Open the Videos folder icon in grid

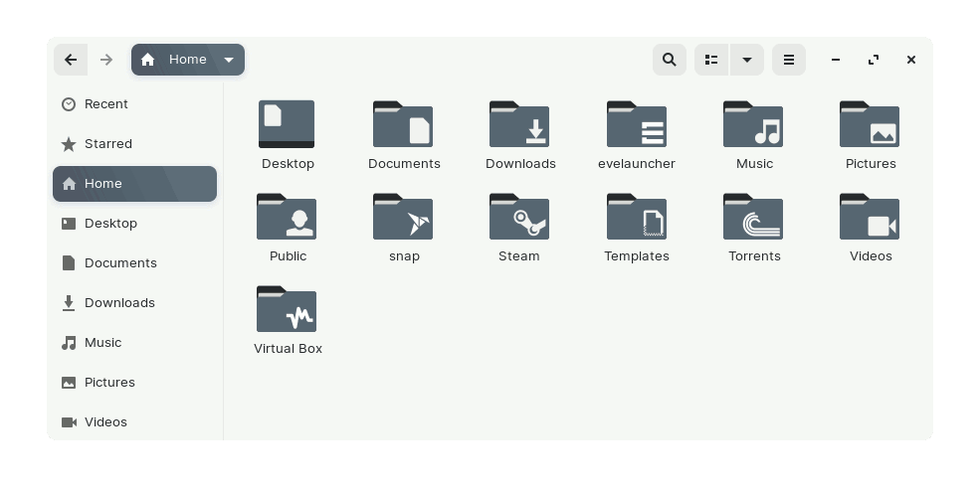pyautogui.click(x=870, y=217)
